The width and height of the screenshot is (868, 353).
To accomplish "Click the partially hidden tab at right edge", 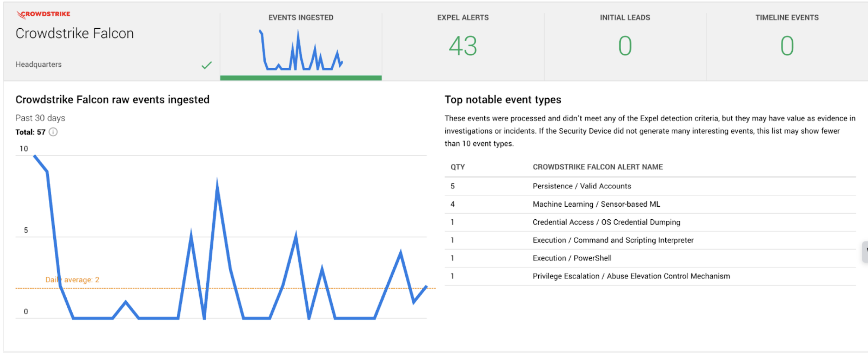I will click(x=865, y=252).
